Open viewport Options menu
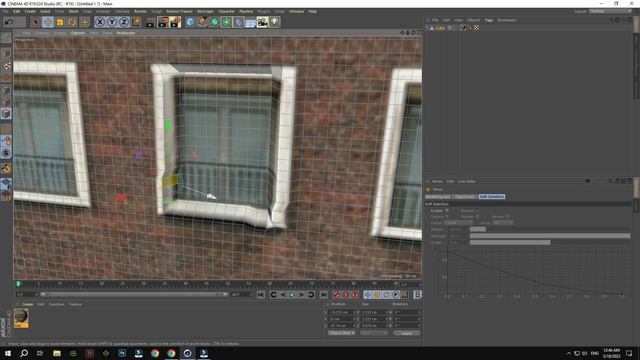Screen dimensions: 640x360 [x=78, y=33]
